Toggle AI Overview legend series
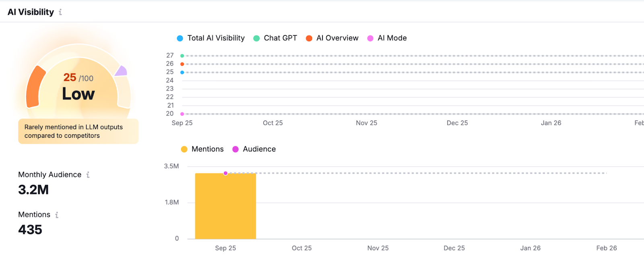The image size is (644, 261). pyautogui.click(x=332, y=38)
